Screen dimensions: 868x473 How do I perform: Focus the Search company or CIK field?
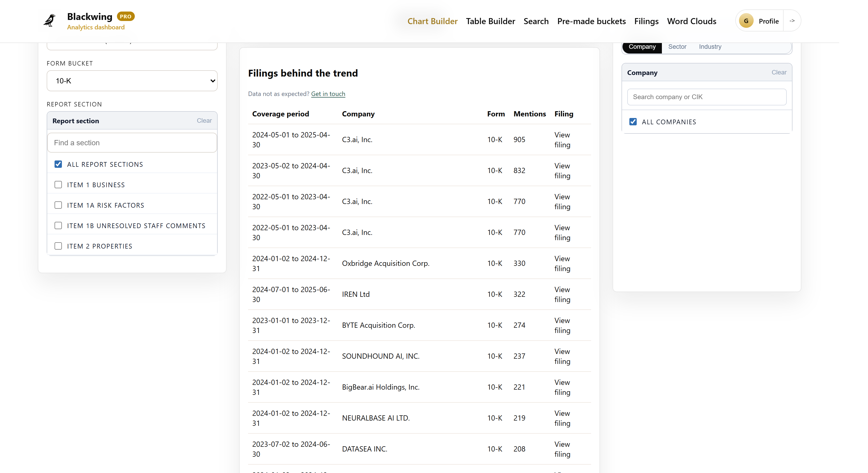pos(707,97)
